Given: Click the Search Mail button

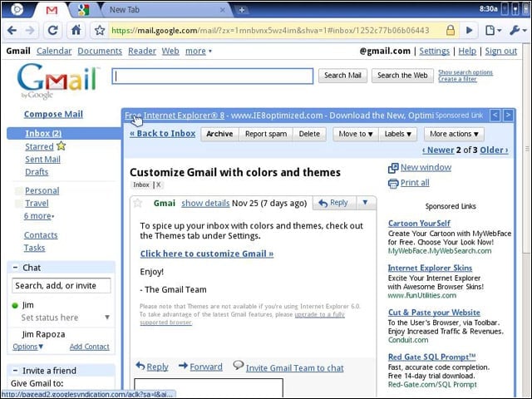Looking at the screenshot, I should [342, 76].
